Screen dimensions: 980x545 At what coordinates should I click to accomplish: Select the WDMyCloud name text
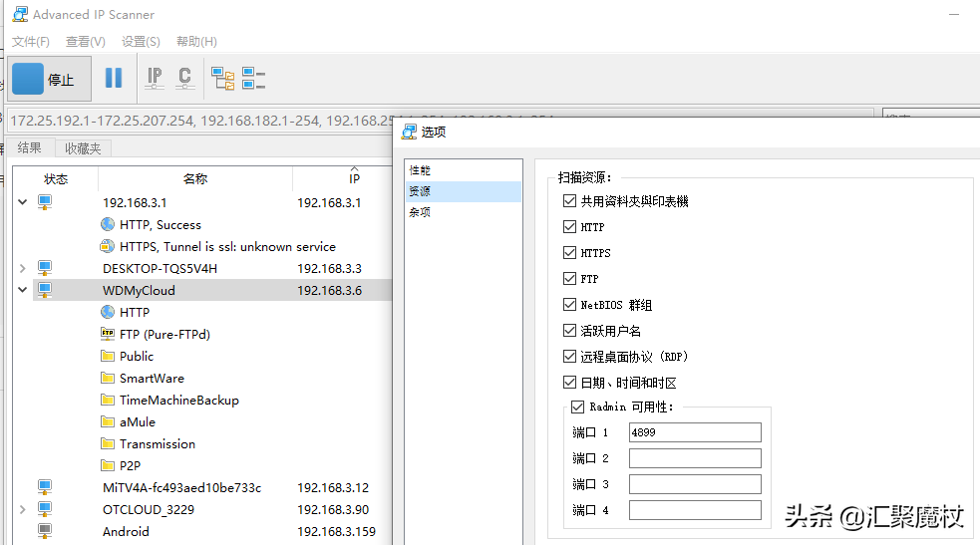(x=139, y=290)
